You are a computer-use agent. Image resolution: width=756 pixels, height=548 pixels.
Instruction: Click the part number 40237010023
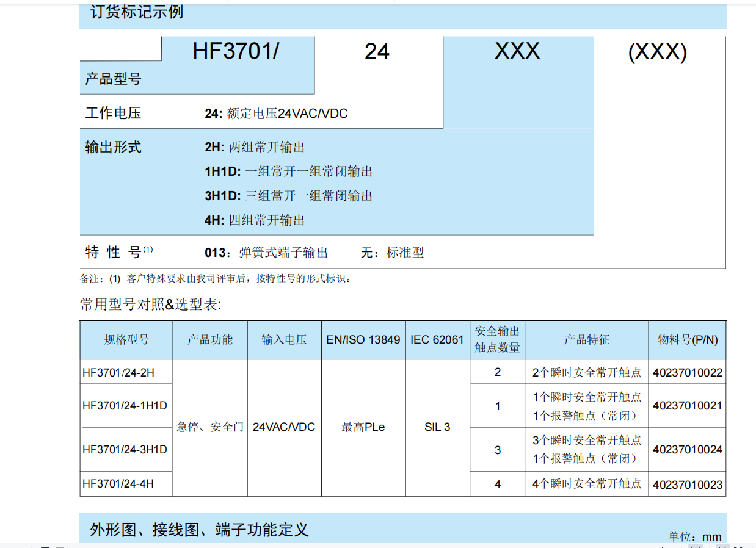[x=688, y=485]
